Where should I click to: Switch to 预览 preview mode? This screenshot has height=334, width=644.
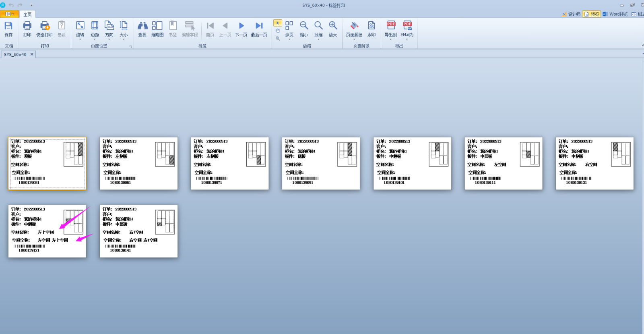[592, 14]
